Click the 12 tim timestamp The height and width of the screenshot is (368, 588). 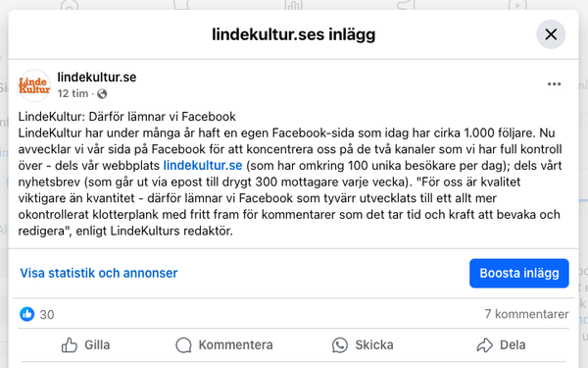coord(73,93)
